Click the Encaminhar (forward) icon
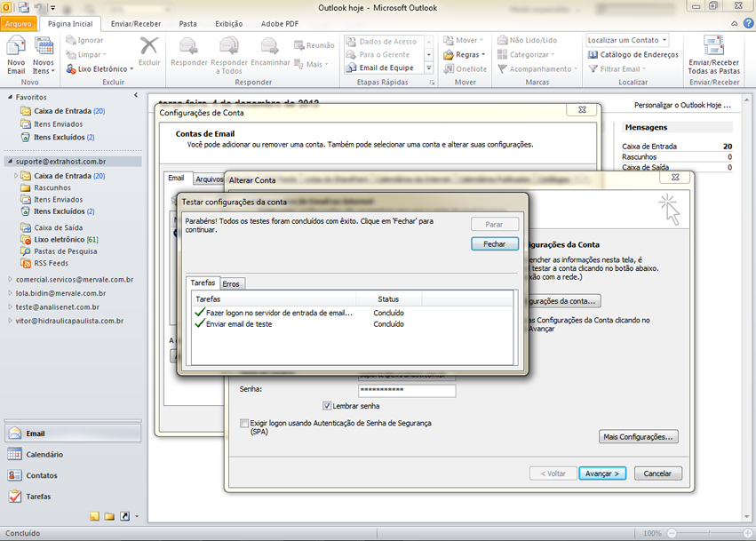 coord(270,47)
